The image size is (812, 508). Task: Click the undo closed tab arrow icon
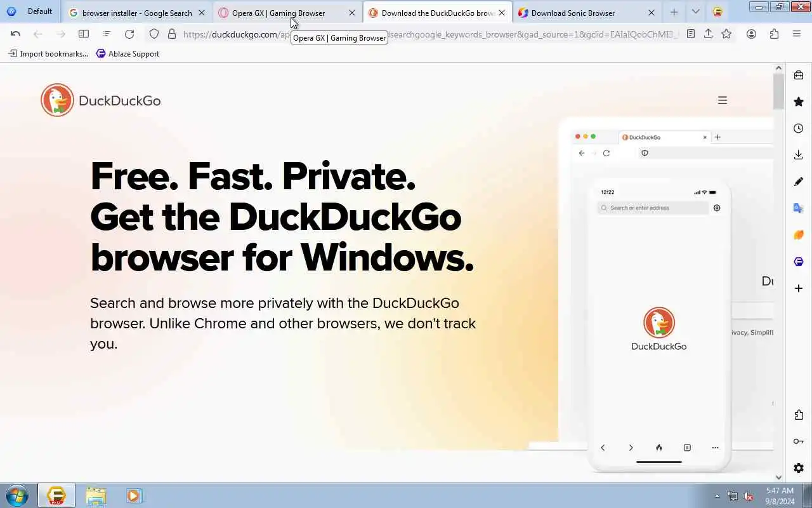tap(15, 34)
